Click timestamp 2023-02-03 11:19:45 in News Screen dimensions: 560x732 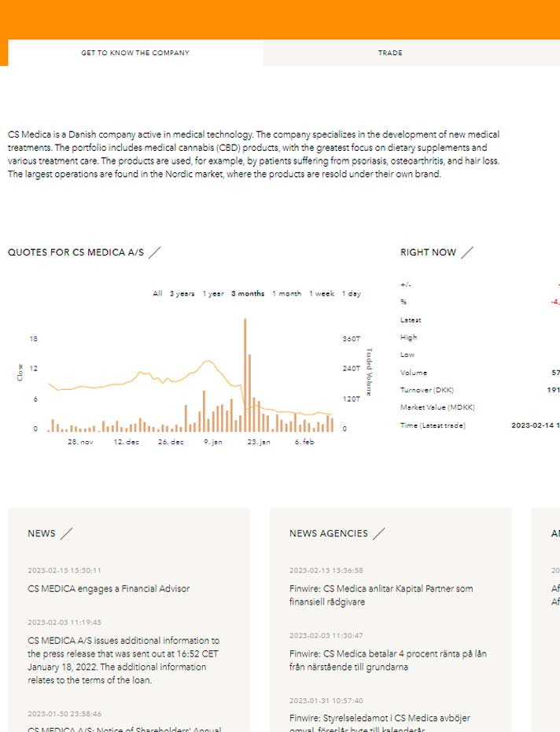pyautogui.click(x=64, y=622)
